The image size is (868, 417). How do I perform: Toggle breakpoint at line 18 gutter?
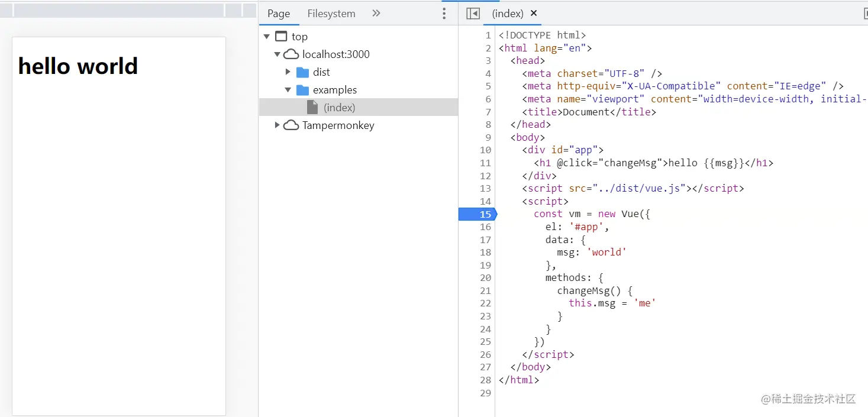(x=485, y=253)
